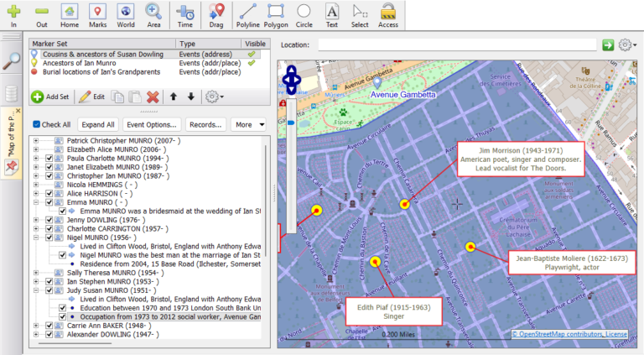Viewport: 644px width, 355px height.
Task: Click the red delete marker set icon
Action: pos(153,97)
